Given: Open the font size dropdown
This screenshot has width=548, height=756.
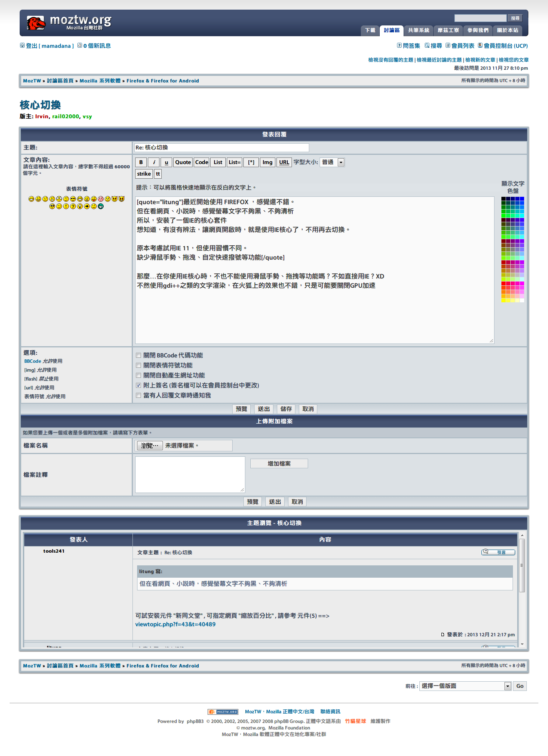Looking at the screenshot, I should [x=332, y=162].
